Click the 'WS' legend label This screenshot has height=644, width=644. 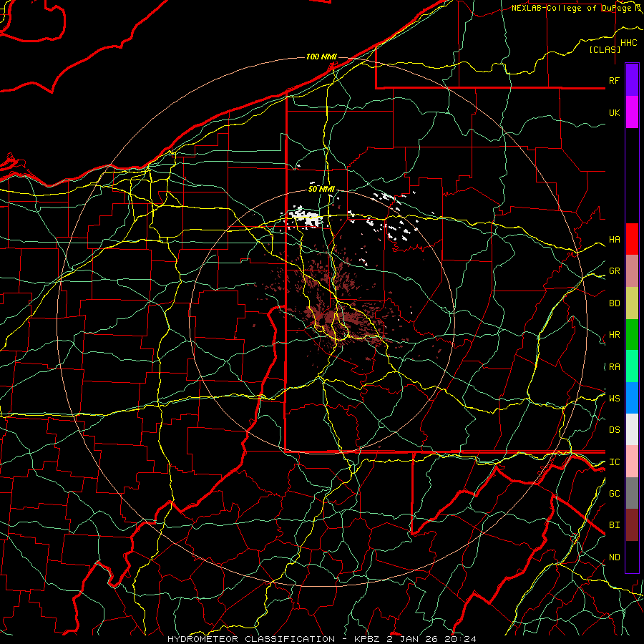pos(614,398)
